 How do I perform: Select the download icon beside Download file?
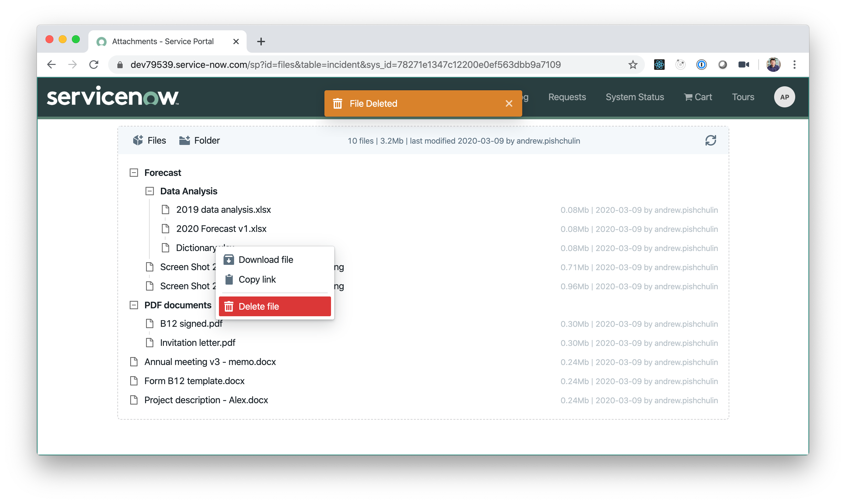click(x=229, y=260)
